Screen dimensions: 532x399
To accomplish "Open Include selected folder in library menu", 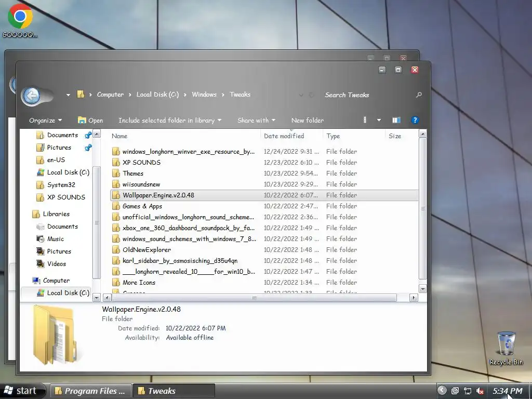I will (170, 121).
